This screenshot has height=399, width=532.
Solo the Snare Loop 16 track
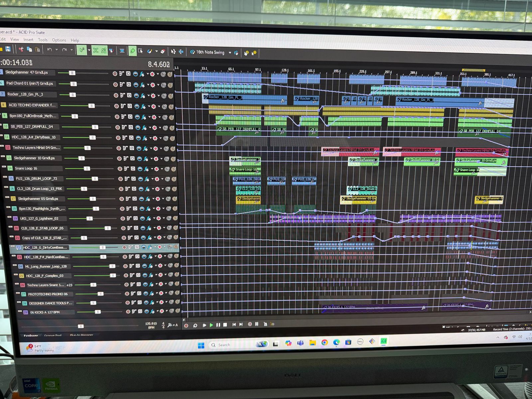tap(173, 169)
